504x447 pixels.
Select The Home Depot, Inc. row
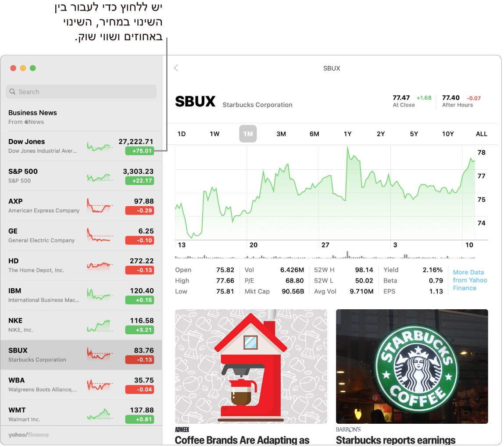coord(81,265)
